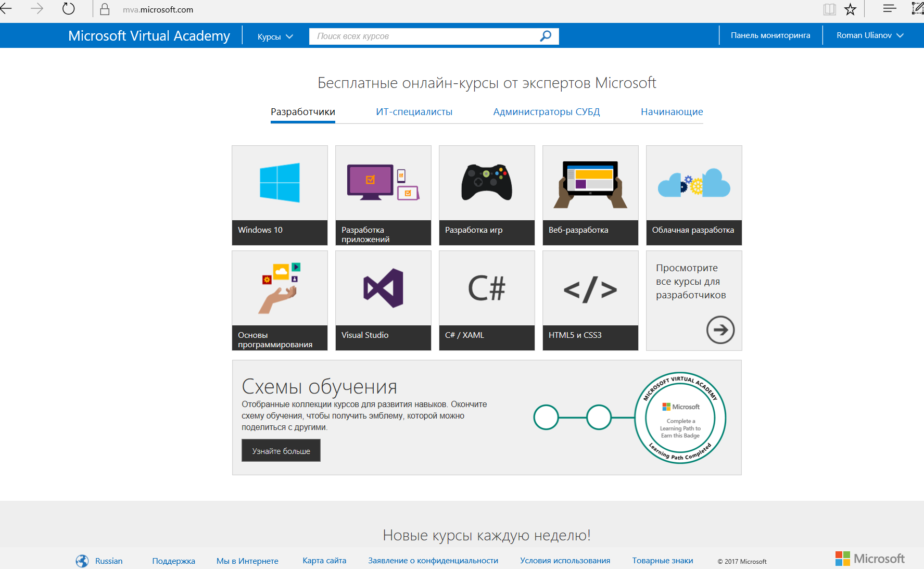Click the first learning path circle step
Screen dimensions: 924x569
pyautogui.click(x=546, y=418)
